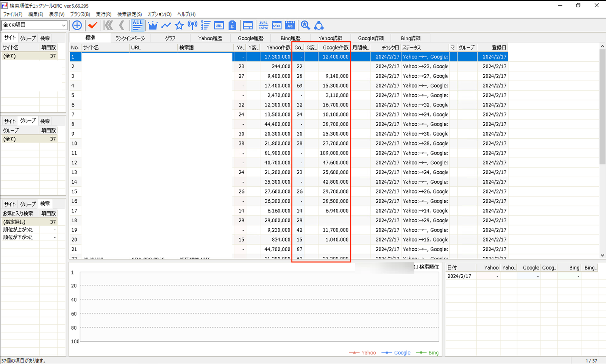This screenshot has width=606, height=364.
Task: Open the 実行(R) menu
Action: (x=103, y=14)
